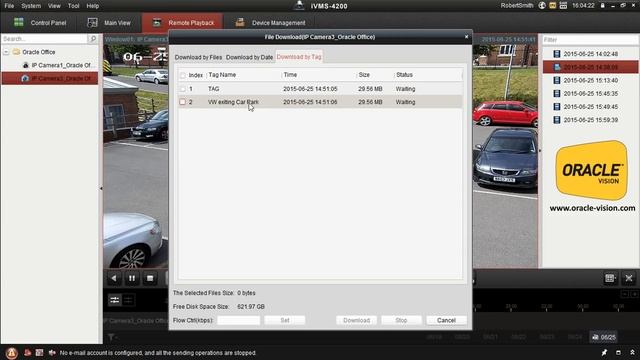Select the Download by Tag tab
The width and height of the screenshot is (640, 360).
[x=299, y=57]
